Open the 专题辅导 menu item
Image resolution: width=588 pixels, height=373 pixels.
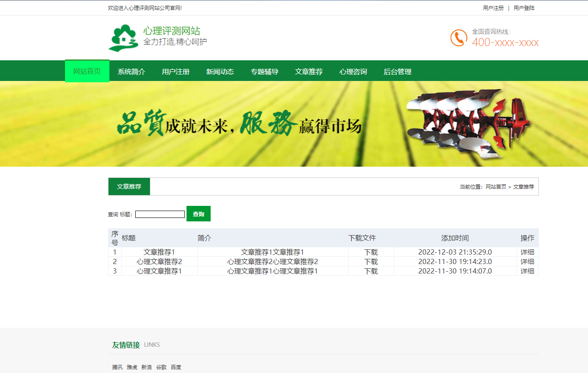264,71
